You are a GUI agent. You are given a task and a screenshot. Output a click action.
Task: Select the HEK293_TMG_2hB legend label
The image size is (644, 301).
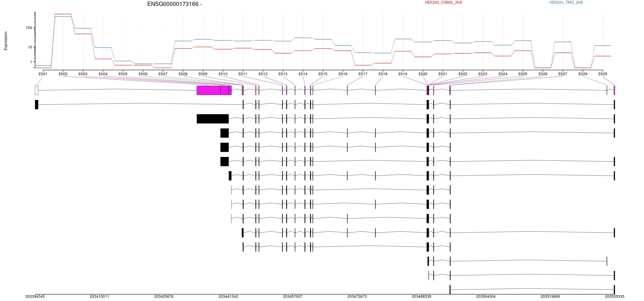click(566, 2)
